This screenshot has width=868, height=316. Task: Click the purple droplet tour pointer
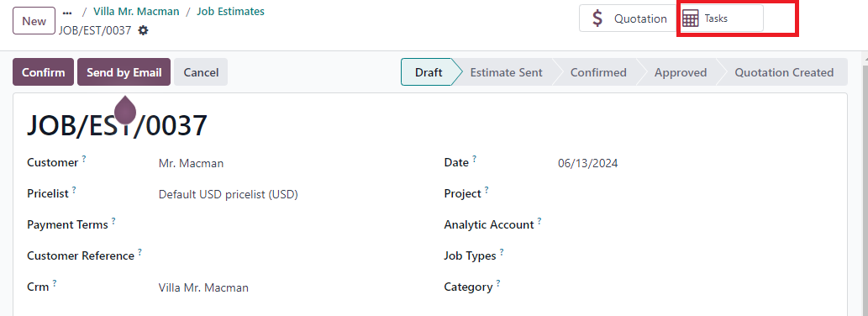125,110
